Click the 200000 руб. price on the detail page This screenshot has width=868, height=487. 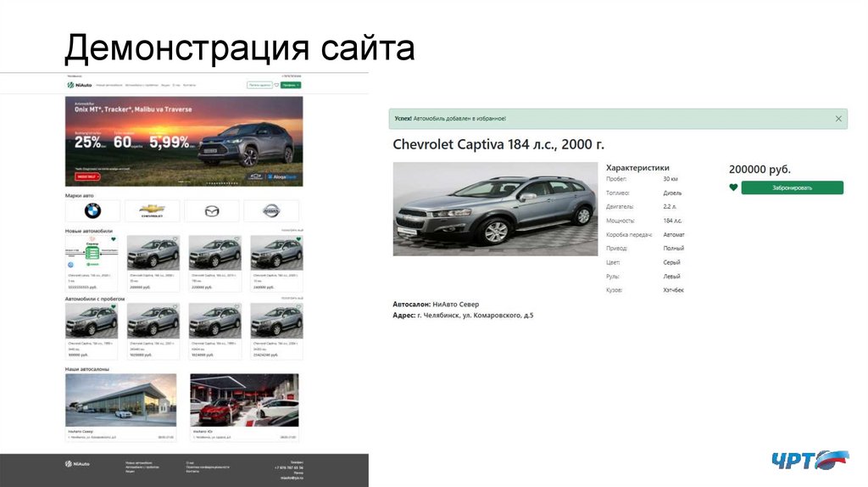pos(759,169)
